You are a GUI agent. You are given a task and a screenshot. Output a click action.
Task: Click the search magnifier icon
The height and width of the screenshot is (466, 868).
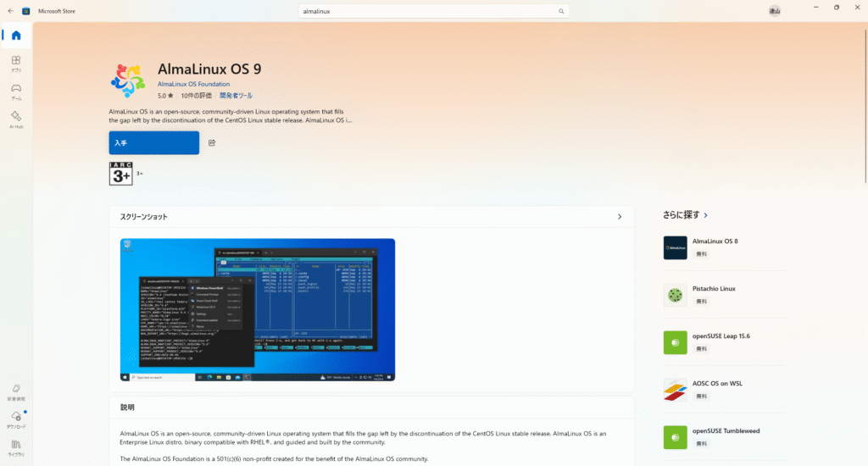[x=561, y=11]
